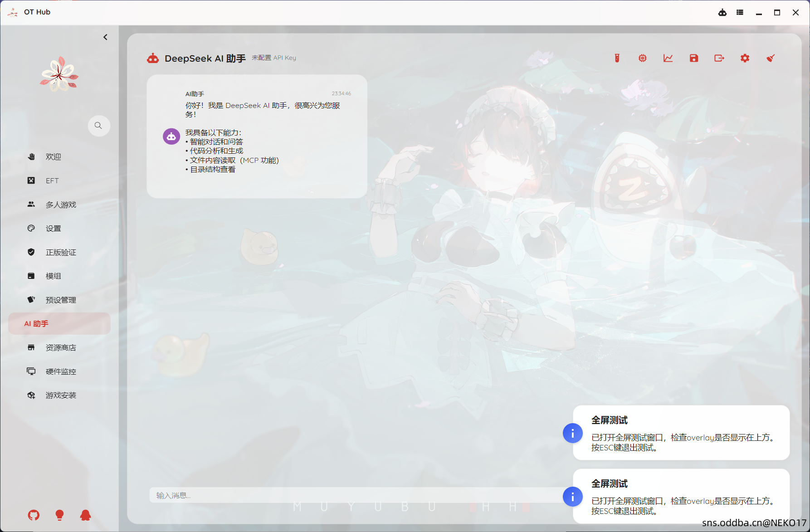Go to 资源商店 in sidebar
810x532 pixels.
[x=59, y=347]
